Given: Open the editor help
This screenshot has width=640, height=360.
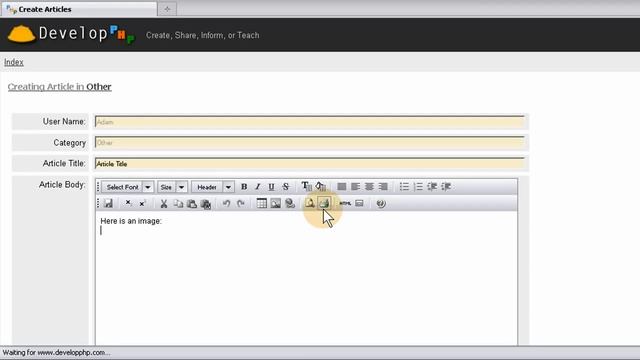Looking at the screenshot, I should pos(381,203).
